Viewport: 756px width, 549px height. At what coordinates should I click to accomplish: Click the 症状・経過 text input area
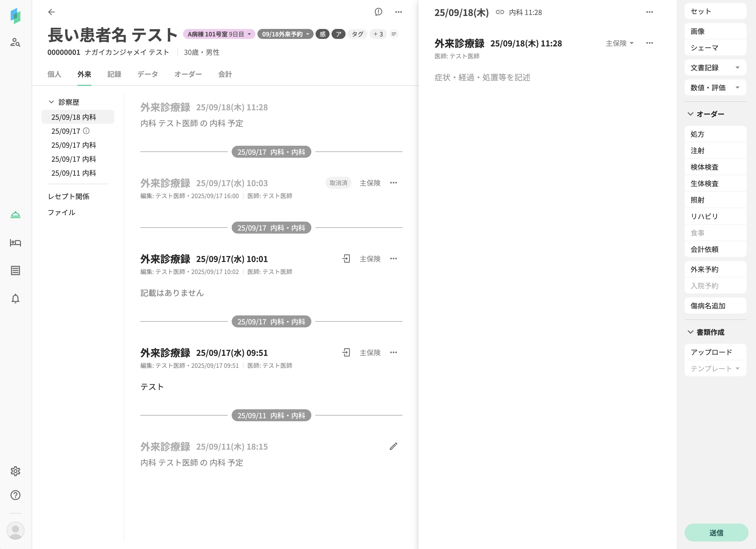click(x=482, y=77)
